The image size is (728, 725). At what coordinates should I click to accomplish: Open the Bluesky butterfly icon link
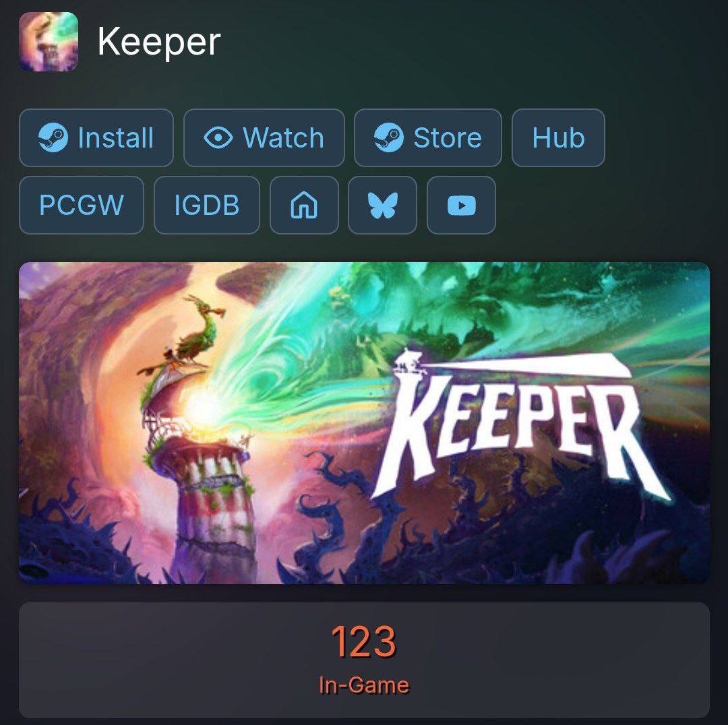point(383,205)
